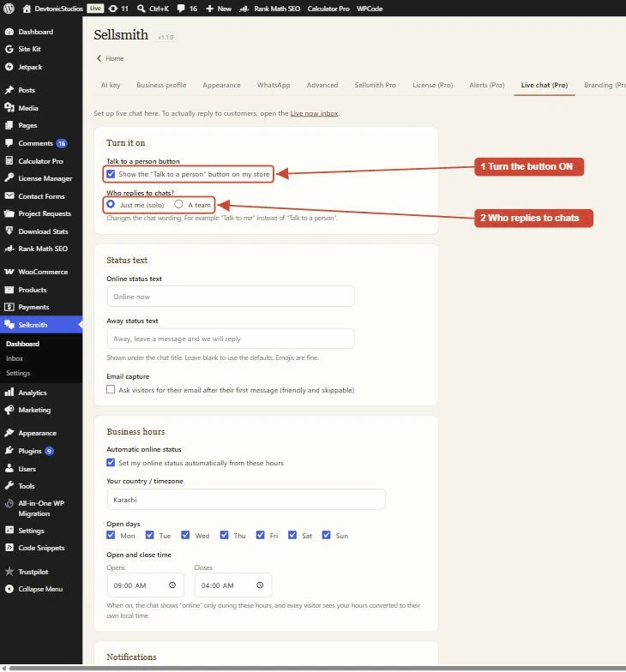Select the 'Just me (solo)' radio button

(x=111, y=204)
